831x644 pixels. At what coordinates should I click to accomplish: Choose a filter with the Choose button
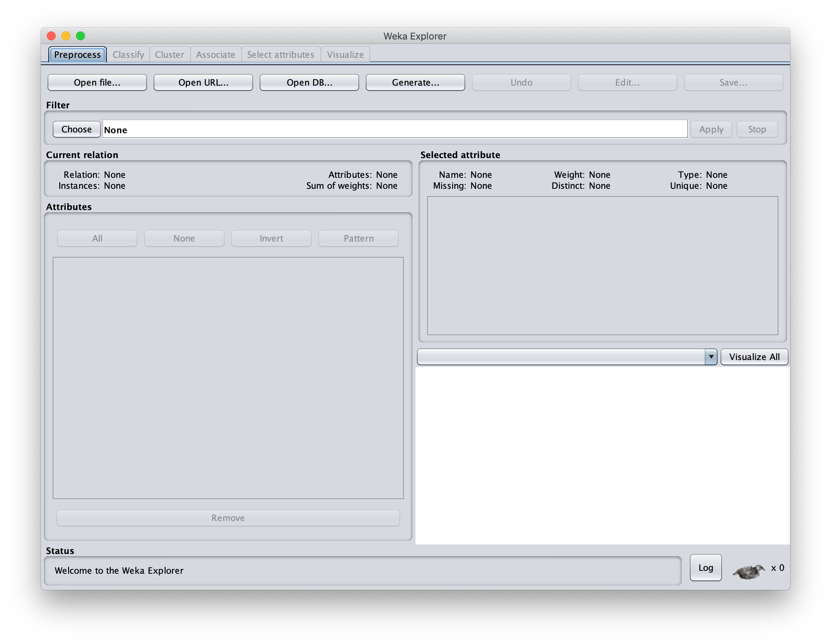76,130
